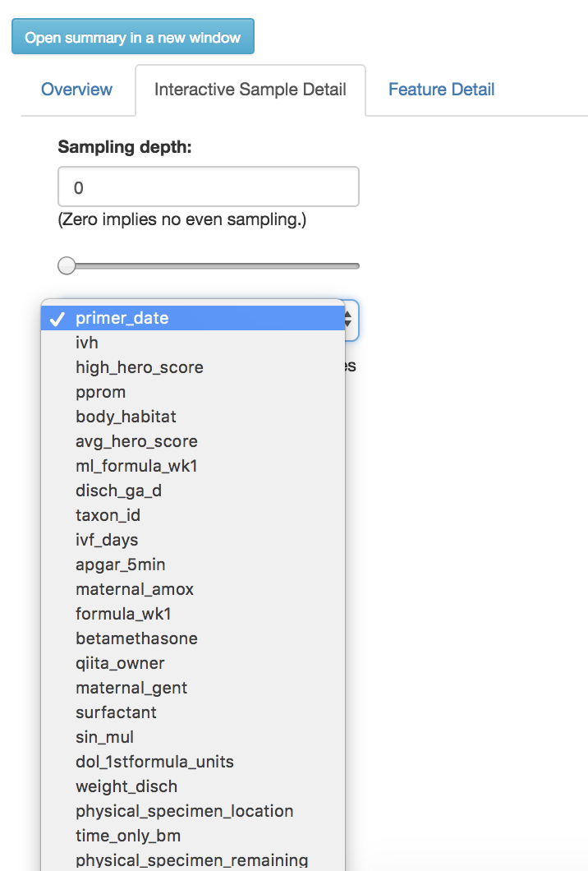
Task: Click the checkmark next to primer_date
Action: point(58,317)
